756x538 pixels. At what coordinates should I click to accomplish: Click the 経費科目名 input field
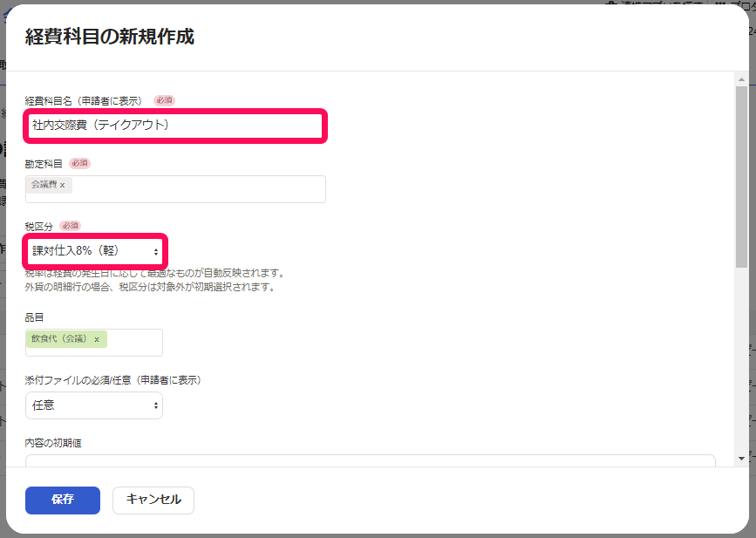(175, 126)
